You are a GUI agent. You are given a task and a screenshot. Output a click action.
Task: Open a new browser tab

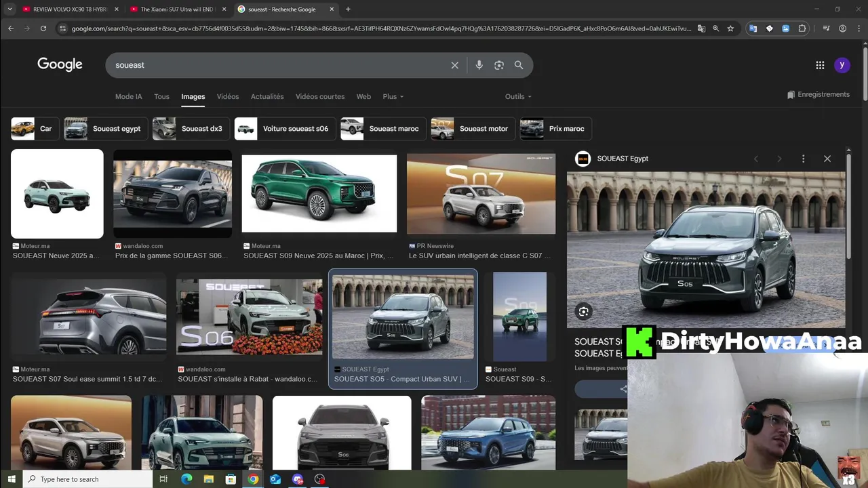coord(348,9)
